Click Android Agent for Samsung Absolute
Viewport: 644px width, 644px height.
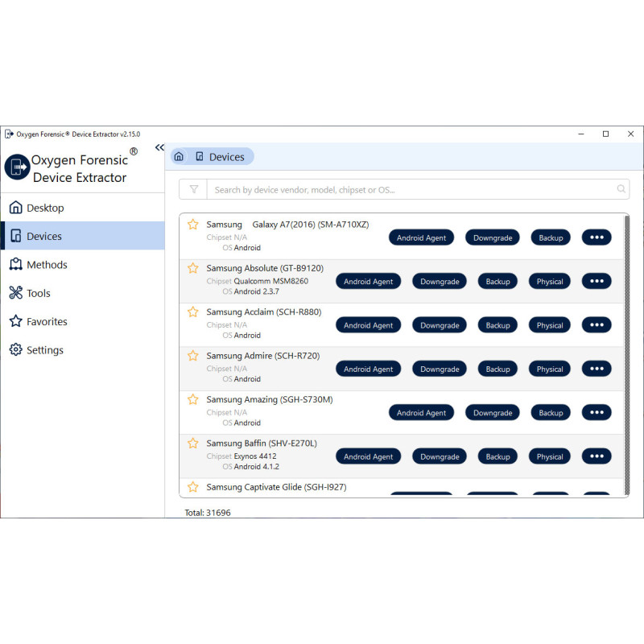(x=368, y=281)
